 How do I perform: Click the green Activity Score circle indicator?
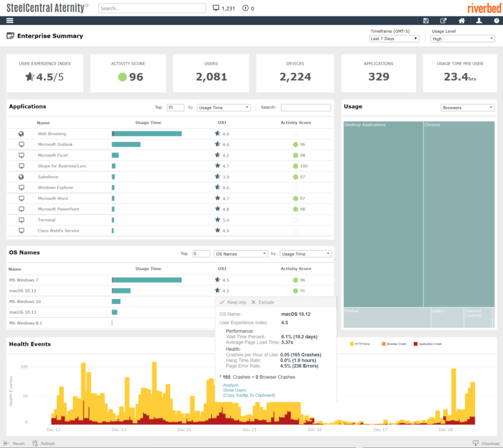click(x=122, y=76)
